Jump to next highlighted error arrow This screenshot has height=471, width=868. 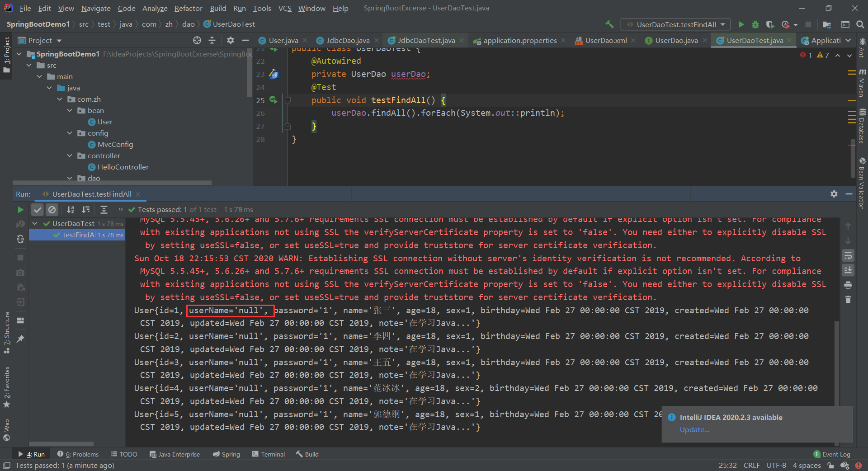click(849, 55)
